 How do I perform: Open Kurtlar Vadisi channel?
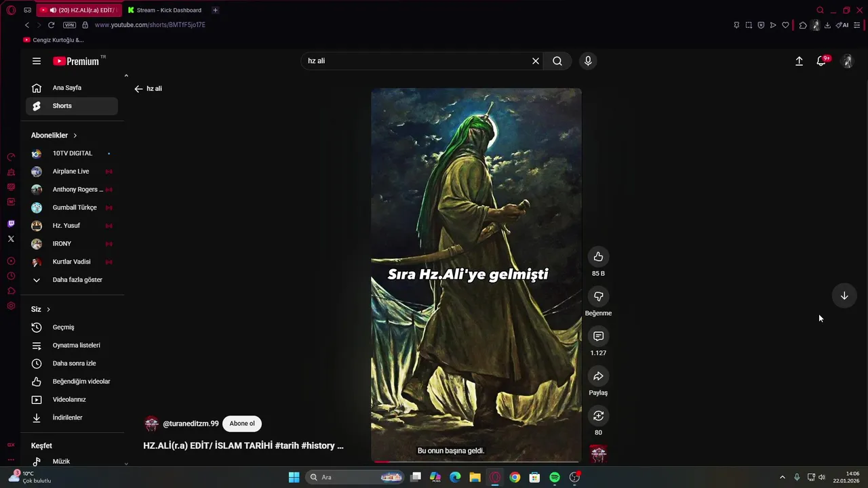click(x=72, y=262)
